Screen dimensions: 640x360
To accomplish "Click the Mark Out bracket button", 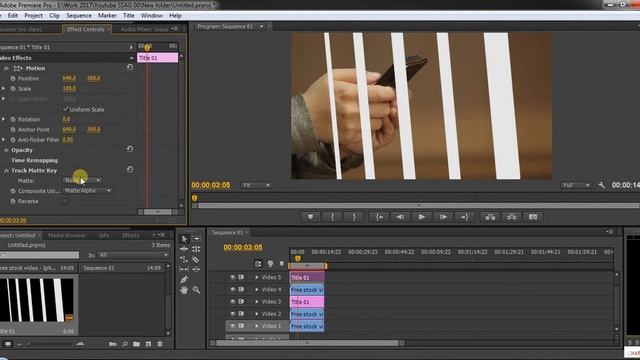I will click(354, 217).
